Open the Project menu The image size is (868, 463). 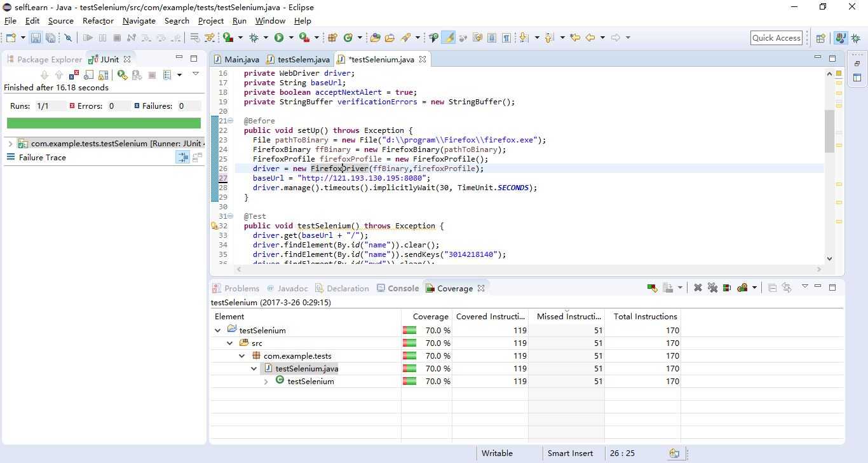[210, 20]
